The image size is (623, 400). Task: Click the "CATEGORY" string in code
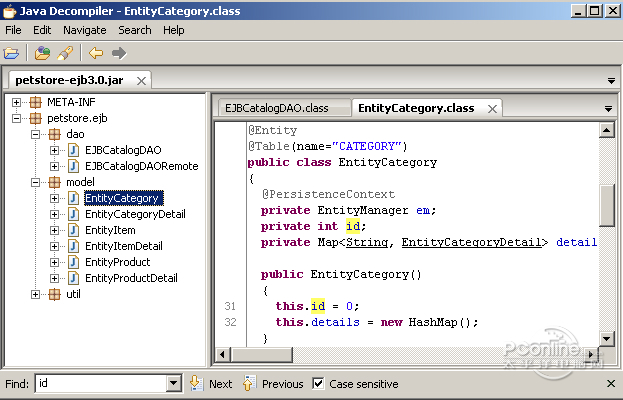pos(367,146)
